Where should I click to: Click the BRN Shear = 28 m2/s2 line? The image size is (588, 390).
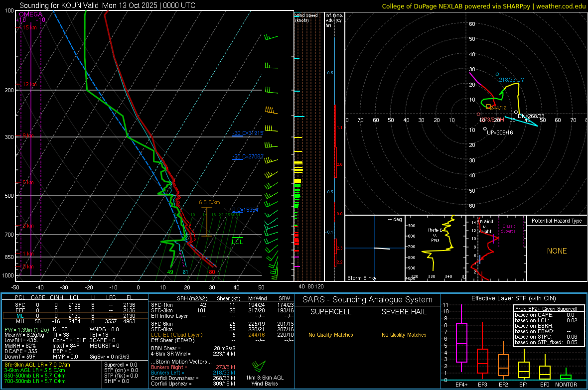(193, 348)
